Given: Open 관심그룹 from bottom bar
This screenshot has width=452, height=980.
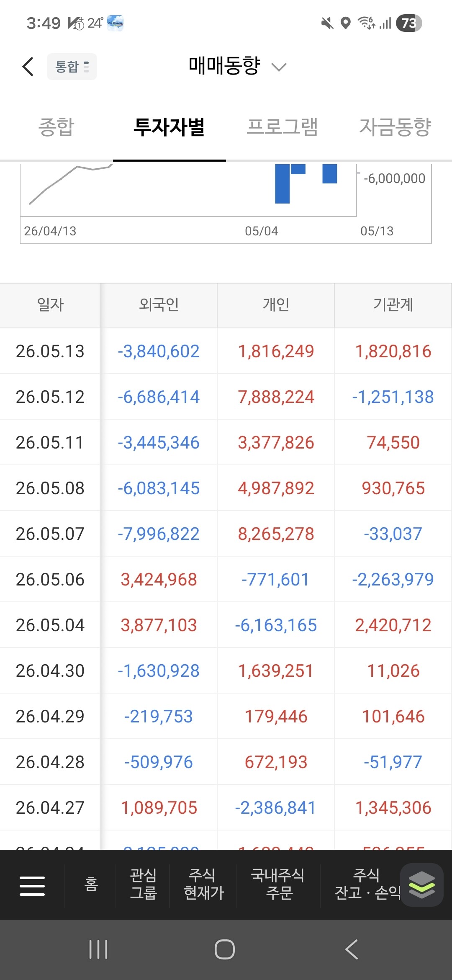Looking at the screenshot, I should pyautogui.click(x=143, y=884).
